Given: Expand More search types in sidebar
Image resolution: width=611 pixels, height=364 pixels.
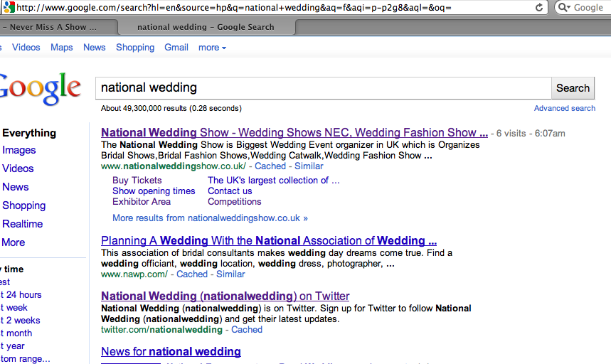Looking at the screenshot, I should click(14, 242).
